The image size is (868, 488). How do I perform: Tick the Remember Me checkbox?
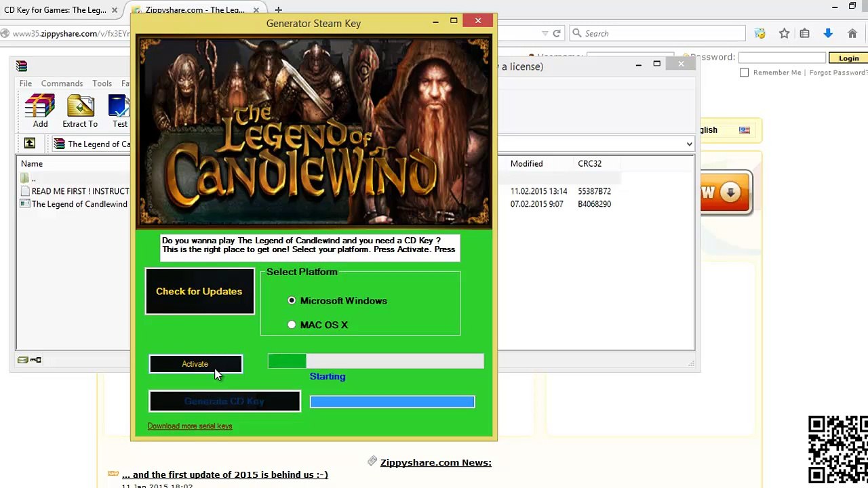pos(744,73)
